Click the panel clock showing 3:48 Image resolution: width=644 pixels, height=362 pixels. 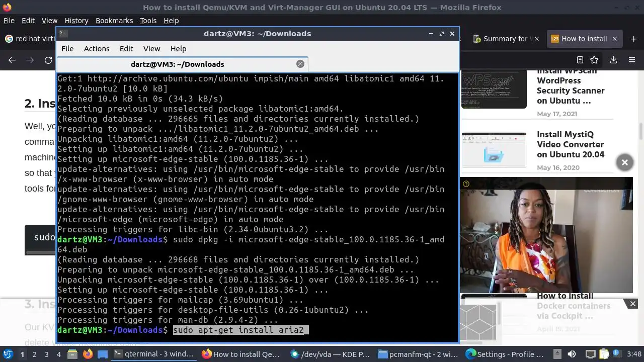tap(634, 354)
